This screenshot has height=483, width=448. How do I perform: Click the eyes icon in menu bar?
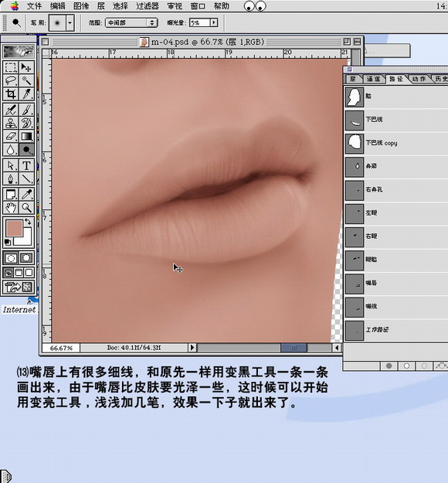coord(255,6)
